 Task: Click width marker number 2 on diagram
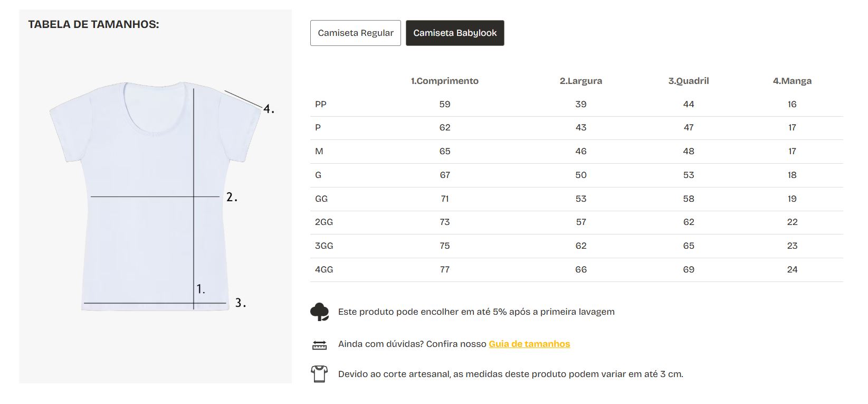point(232,198)
